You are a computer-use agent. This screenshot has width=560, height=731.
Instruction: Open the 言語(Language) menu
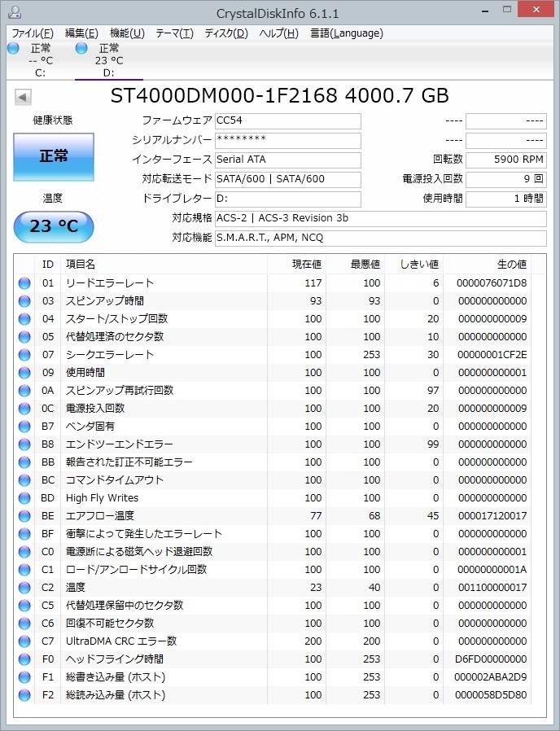[x=347, y=33]
